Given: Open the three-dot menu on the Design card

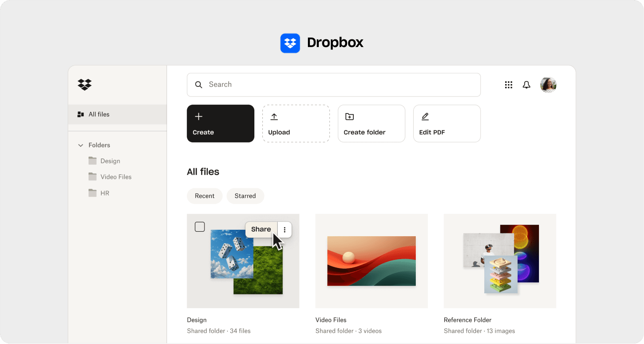Looking at the screenshot, I should pos(285,230).
